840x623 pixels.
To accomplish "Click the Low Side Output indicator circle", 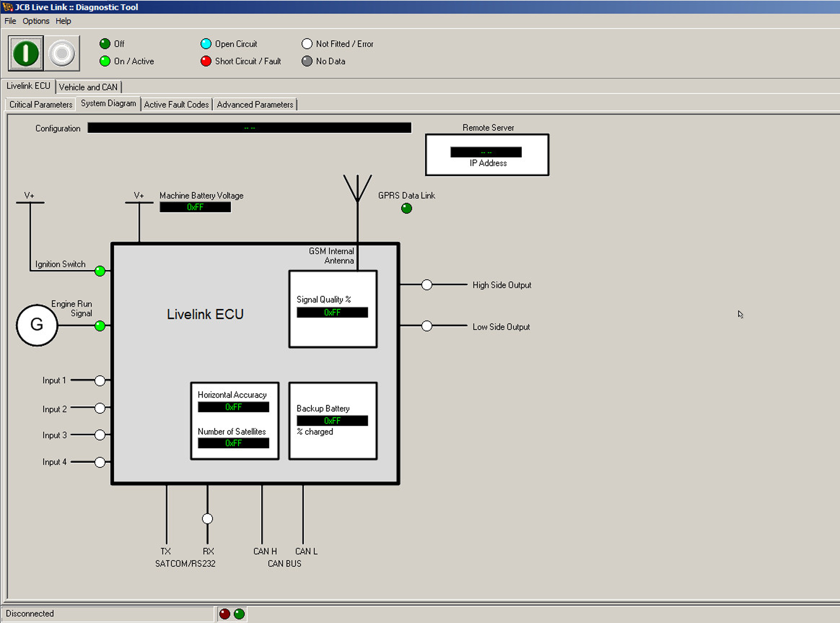I will click(x=427, y=326).
